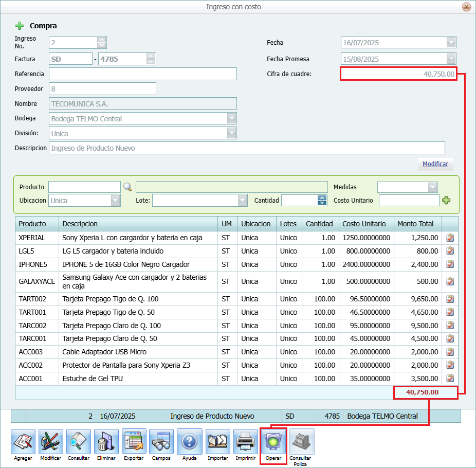The width and height of the screenshot is (476, 468).
Task: Click the Importar toolbar icon
Action: [x=217, y=442]
